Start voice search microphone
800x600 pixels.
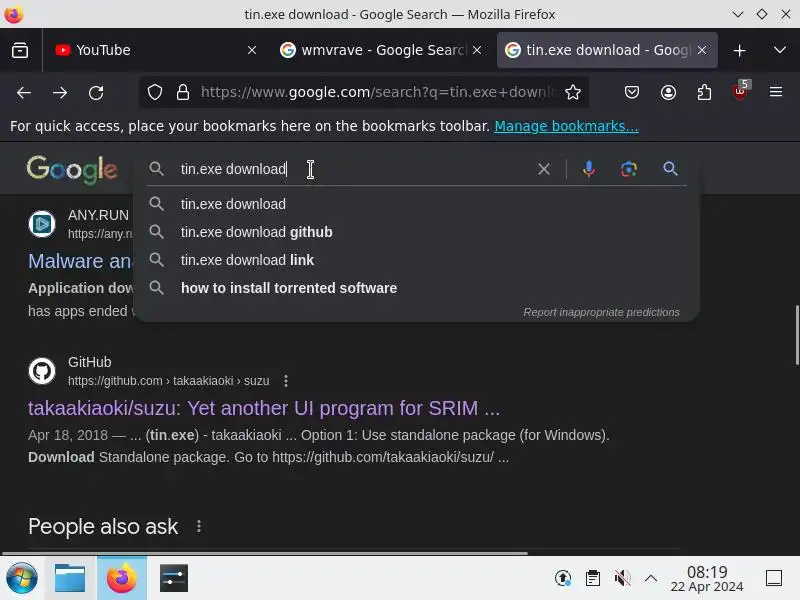pos(589,169)
